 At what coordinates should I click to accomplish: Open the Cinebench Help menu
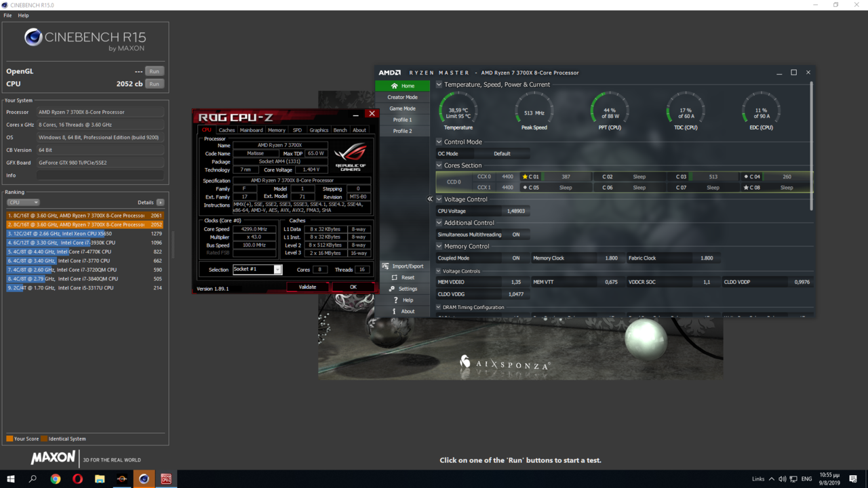pyautogui.click(x=23, y=16)
